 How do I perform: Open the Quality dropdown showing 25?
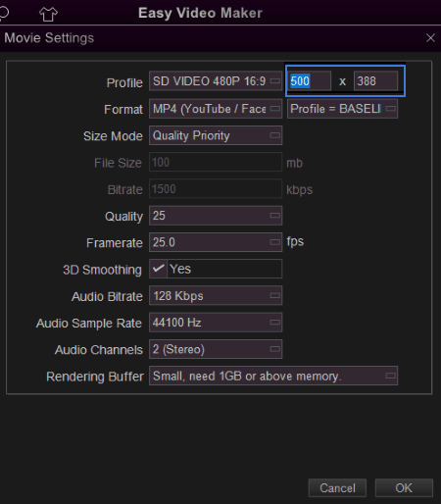click(216, 216)
